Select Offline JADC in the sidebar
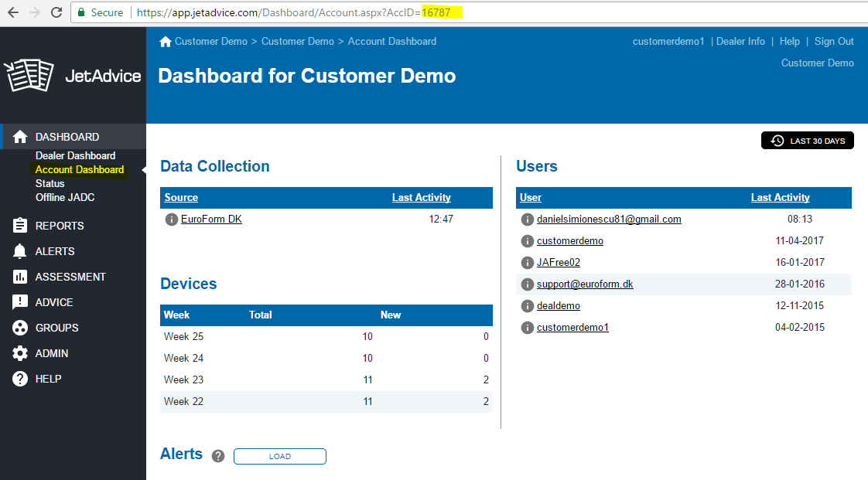 [65, 198]
